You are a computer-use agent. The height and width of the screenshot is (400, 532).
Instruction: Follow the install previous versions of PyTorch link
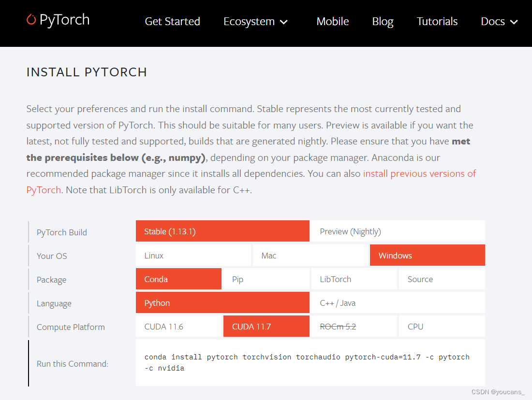(x=419, y=173)
